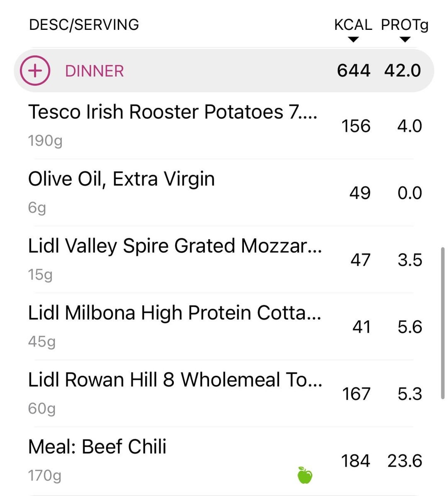Tap the 167 kcal value for Wholemeal item
The width and height of the screenshot is (448, 496).
pos(356,394)
